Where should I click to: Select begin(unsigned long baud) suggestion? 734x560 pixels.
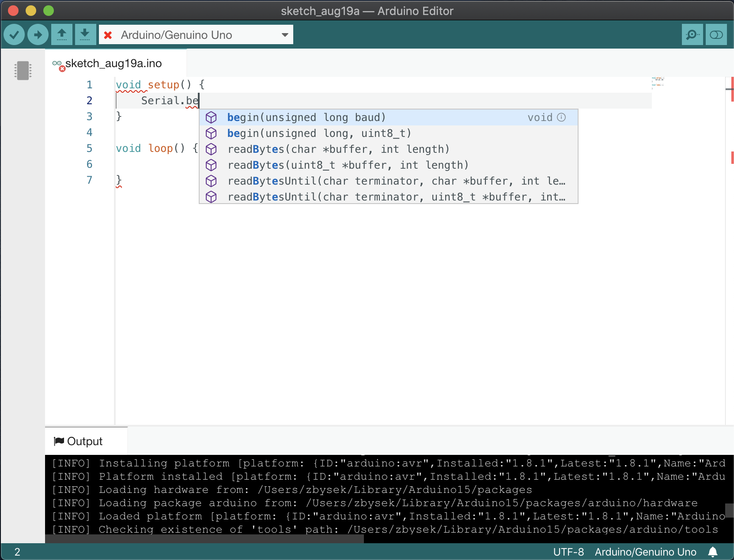point(306,117)
